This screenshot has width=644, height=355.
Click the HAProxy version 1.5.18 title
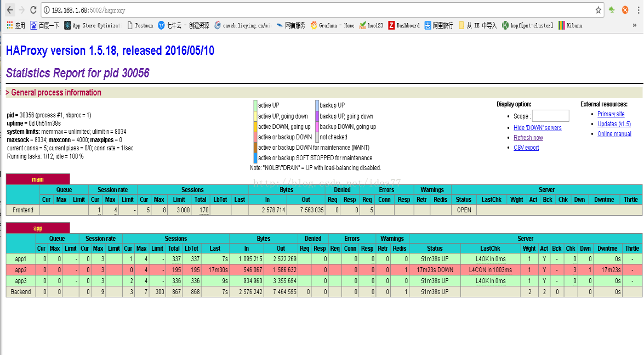click(x=110, y=50)
